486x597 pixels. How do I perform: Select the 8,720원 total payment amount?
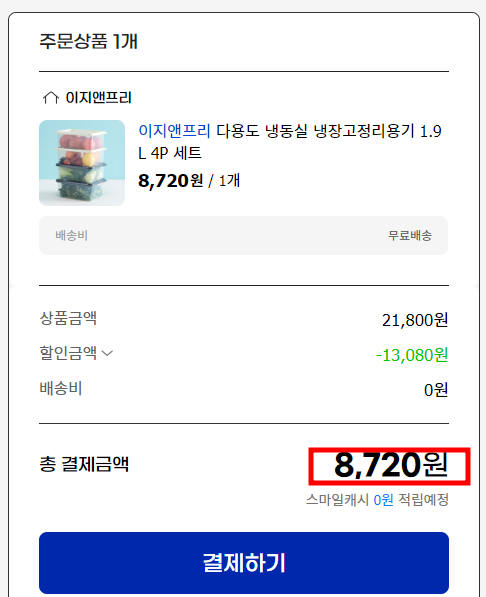391,465
